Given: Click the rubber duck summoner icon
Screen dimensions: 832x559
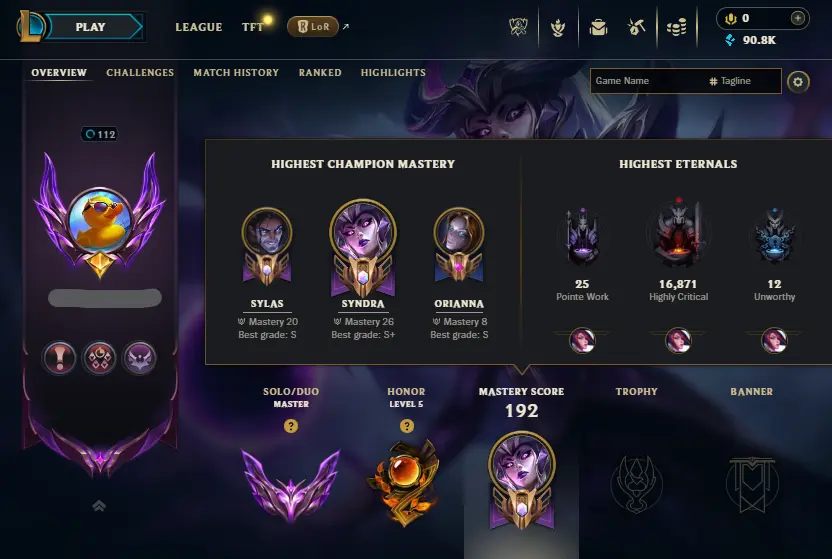Looking at the screenshot, I should (x=100, y=221).
